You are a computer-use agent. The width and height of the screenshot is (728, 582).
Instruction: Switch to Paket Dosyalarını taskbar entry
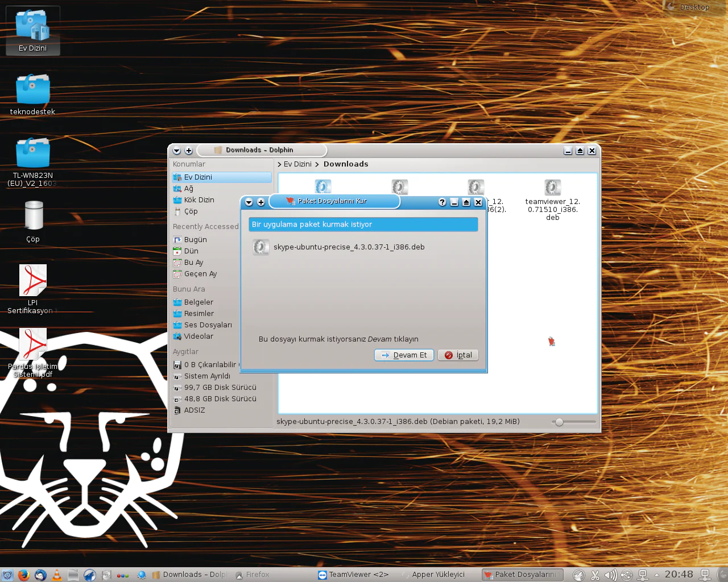coord(522,575)
